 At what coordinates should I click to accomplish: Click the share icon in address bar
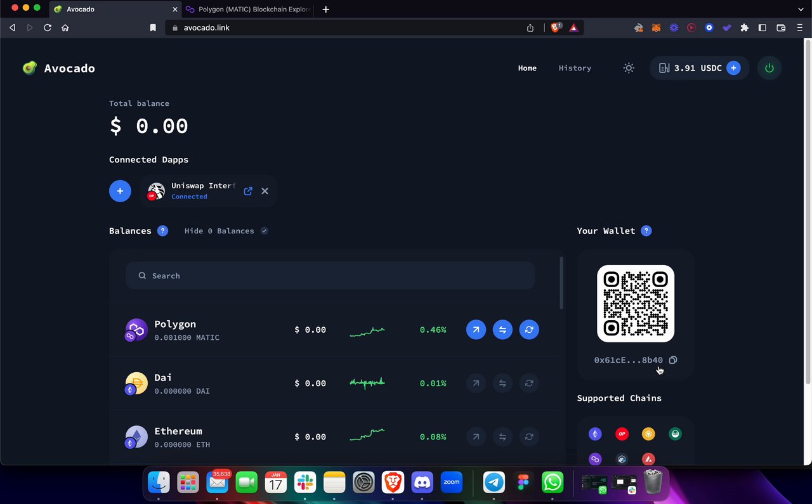click(x=530, y=28)
